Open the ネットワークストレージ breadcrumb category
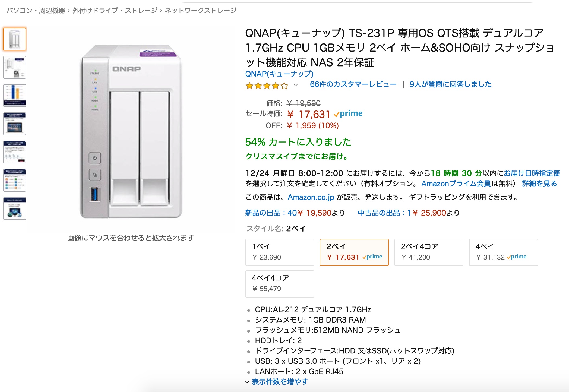 click(201, 11)
